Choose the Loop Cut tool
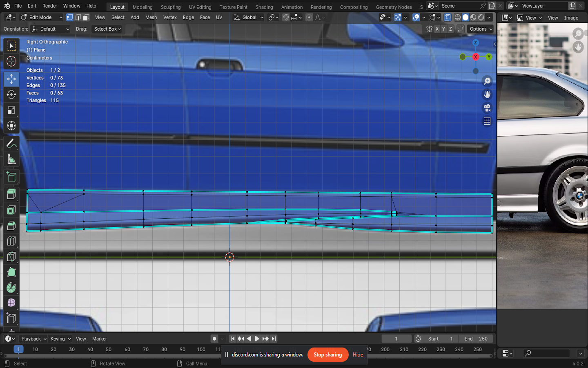Viewport: 588px width, 368px height. point(11,241)
